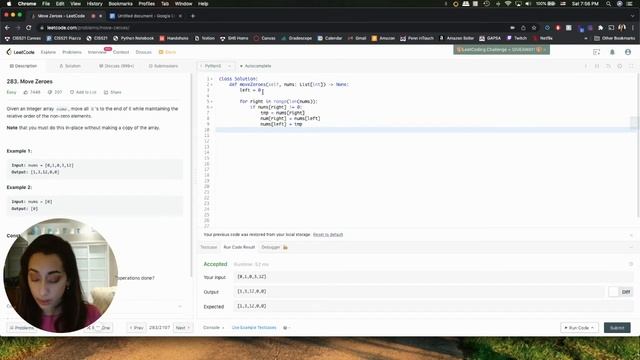Open the Other Bookmarks folder

point(615,38)
